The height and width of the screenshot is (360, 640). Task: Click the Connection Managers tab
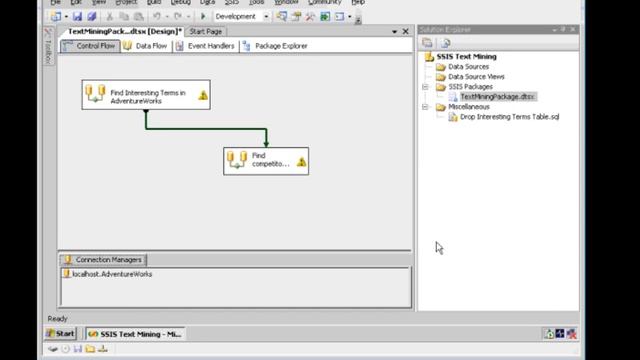click(x=103, y=260)
